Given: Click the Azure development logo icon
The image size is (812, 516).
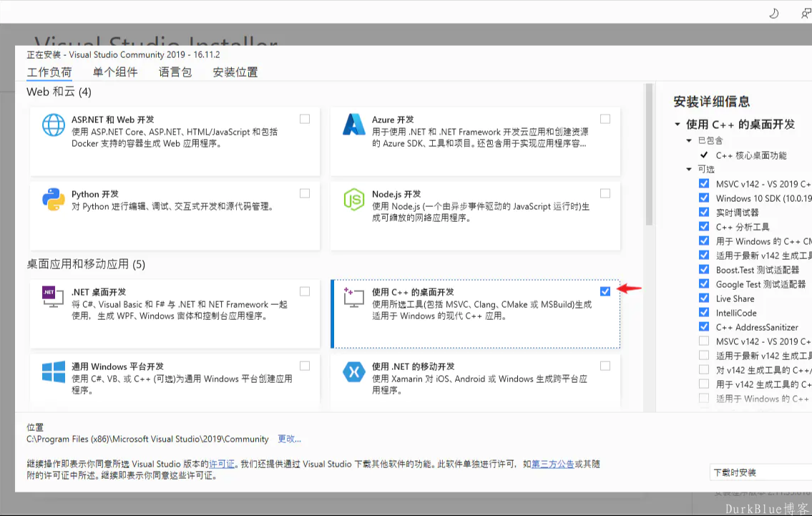Looking at the screenshot, I should (354, 125).
